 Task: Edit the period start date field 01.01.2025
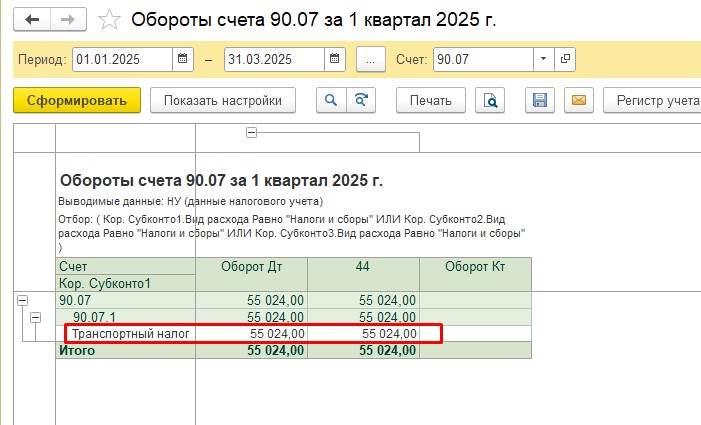pyautogui.click(x=122, y=59)
